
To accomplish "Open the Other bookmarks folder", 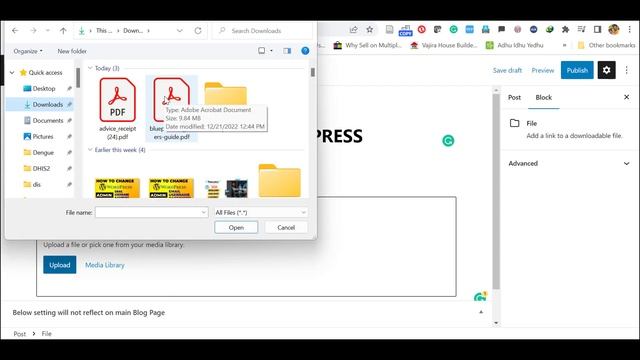I will [x=606, y=45].
